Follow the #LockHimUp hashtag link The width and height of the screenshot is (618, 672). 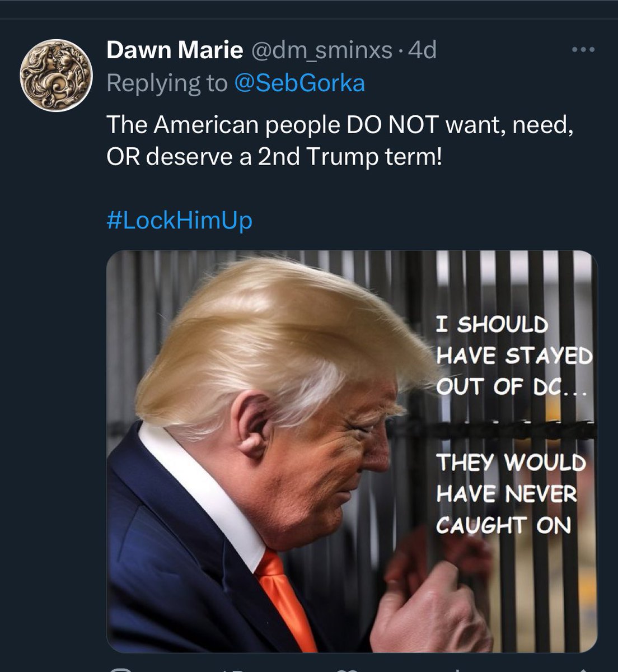coord(179,220)
